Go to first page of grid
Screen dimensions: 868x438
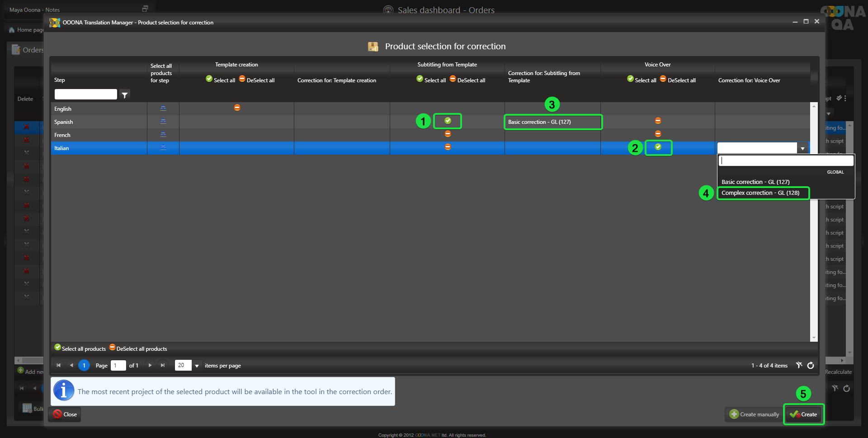tap(58, 365)
